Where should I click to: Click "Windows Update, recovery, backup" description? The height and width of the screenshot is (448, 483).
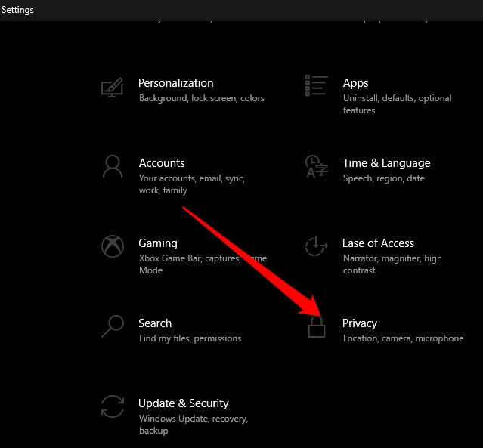click(x=194, y=425)
